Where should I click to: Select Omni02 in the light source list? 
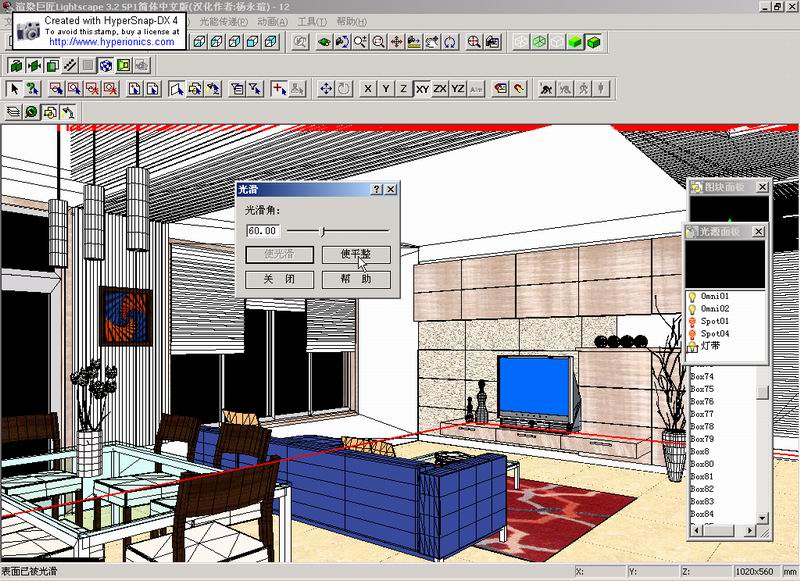(715, 309)
